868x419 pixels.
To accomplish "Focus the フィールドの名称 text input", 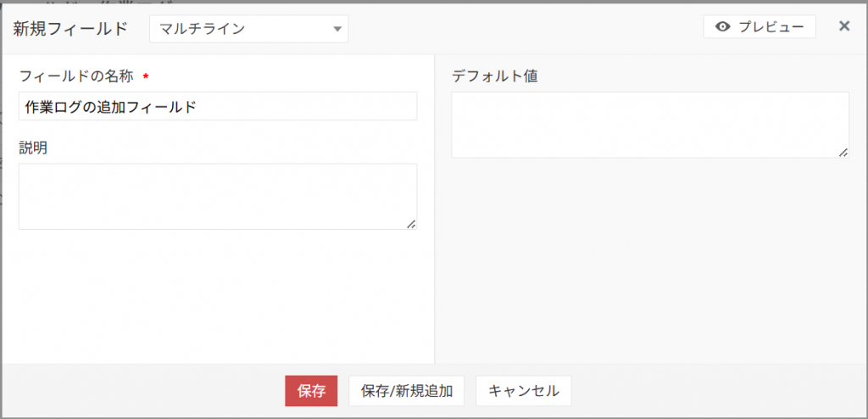I will (x=218, y=106).
